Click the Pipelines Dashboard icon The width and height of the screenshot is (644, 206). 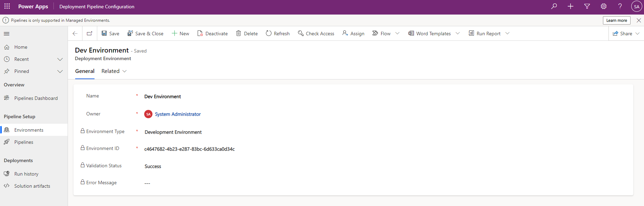pyautogui.click(x=7, y=98)
